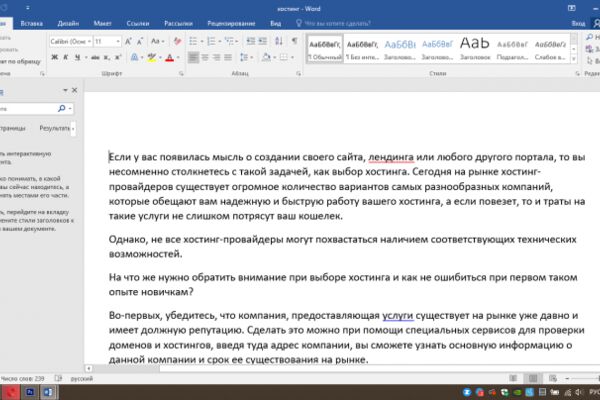Center the paragraph text
The height and width of the screenshot is (400, 600).
tap(205, 57)
